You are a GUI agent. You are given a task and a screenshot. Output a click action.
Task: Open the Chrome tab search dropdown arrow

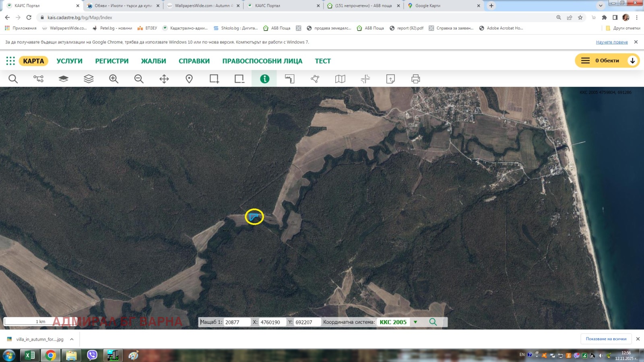[601, 6]
